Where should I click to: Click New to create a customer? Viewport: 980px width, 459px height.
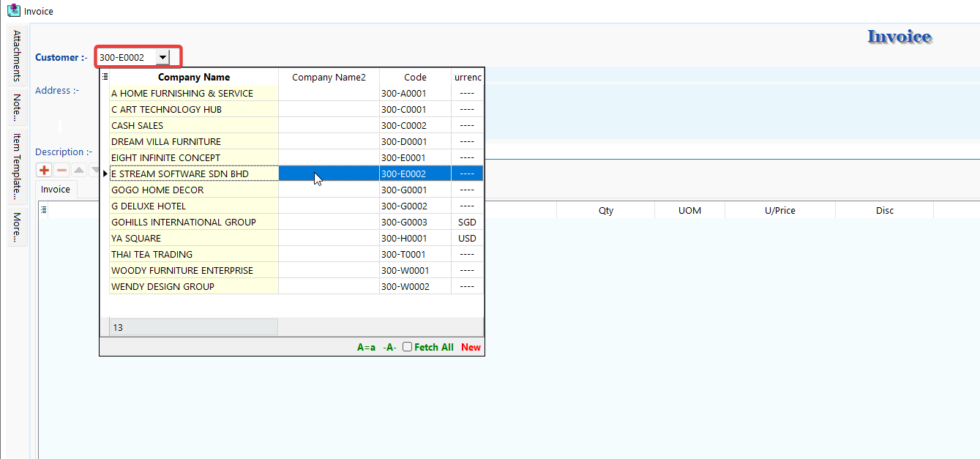(471, 348)
